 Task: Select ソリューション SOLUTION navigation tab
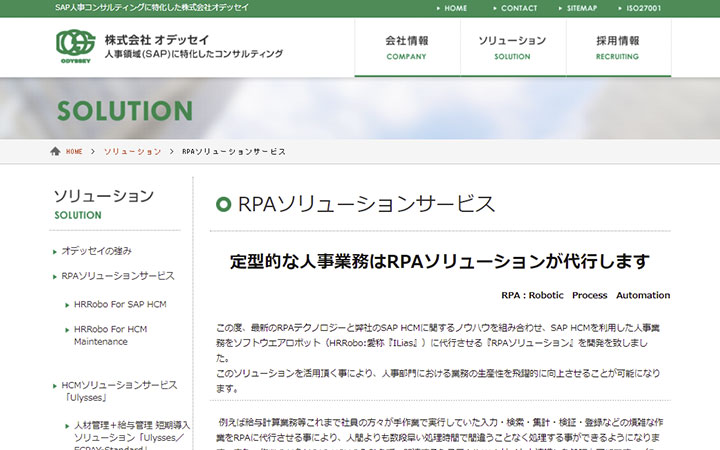(x=512, y=47)
